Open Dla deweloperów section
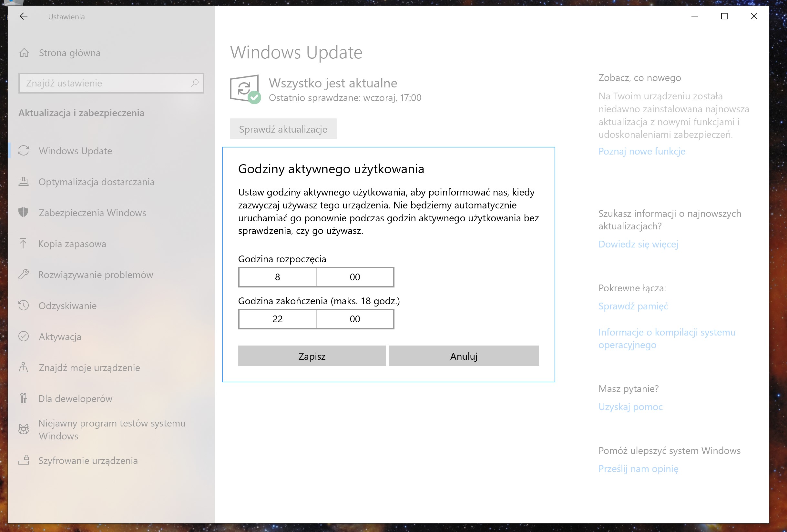Viewport: 787px width, 532px height. (x=111, y=398)
